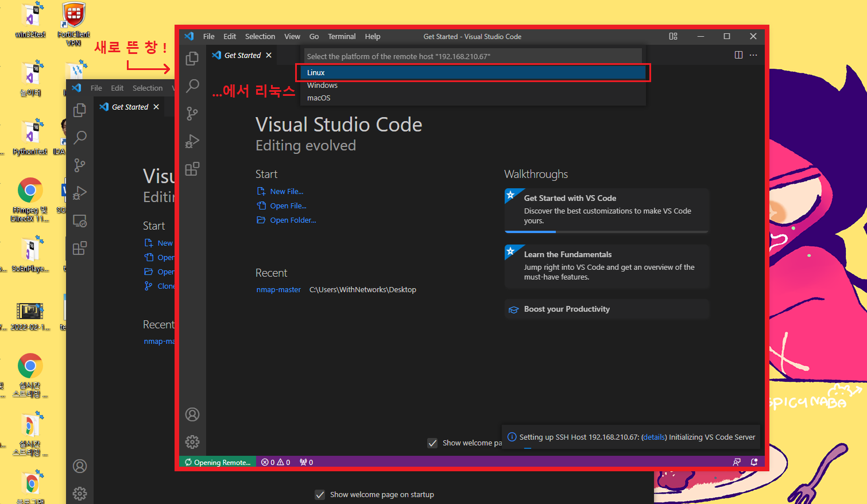Open Get Started with VS Code walkthrough
Image resolution: width=867 pixels, height=504 pixels.
[x=606, y=210]
